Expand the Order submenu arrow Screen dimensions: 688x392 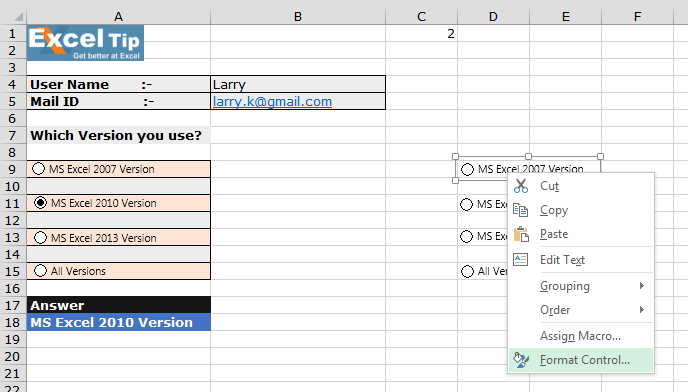tap(641, 309)
